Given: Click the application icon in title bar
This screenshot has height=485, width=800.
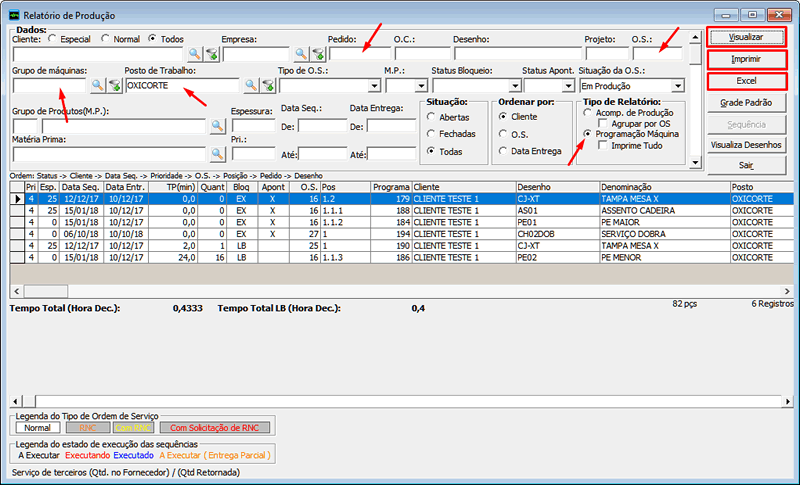Looking at the screenshot, I should 14,15.
